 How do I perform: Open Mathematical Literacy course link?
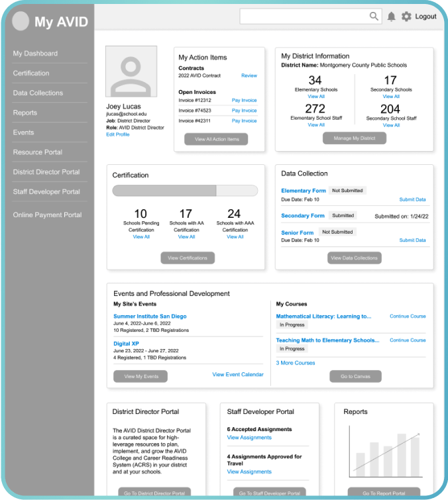(323, 316)
